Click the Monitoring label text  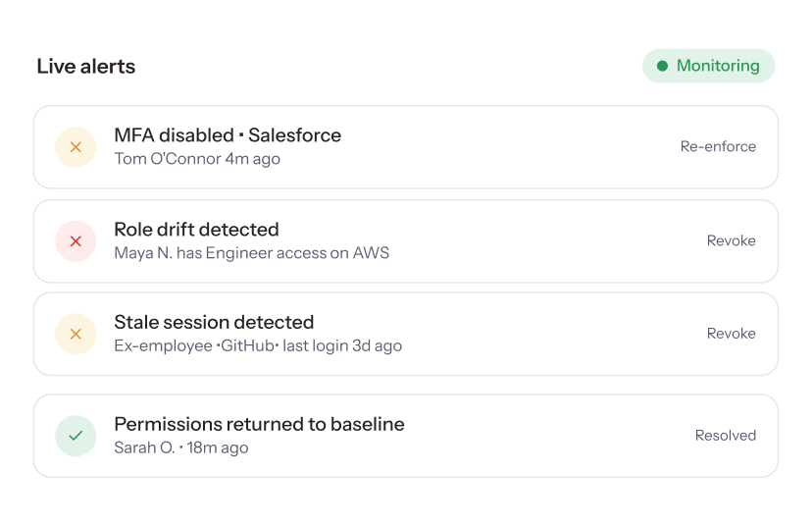tap(718, 66)
